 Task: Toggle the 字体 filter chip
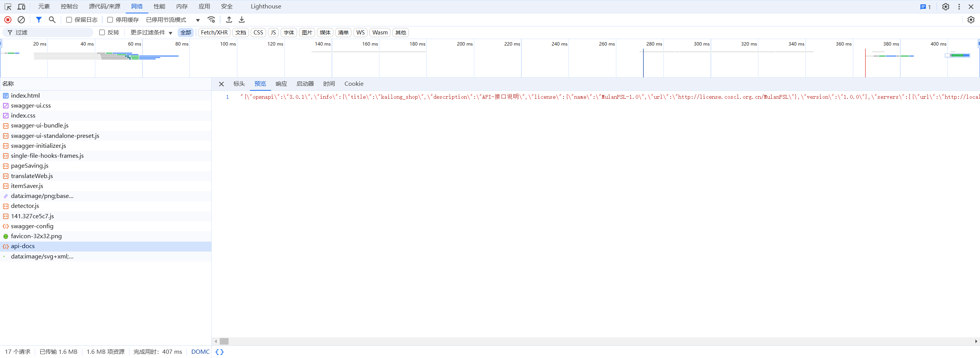click(x=289, y=33)
